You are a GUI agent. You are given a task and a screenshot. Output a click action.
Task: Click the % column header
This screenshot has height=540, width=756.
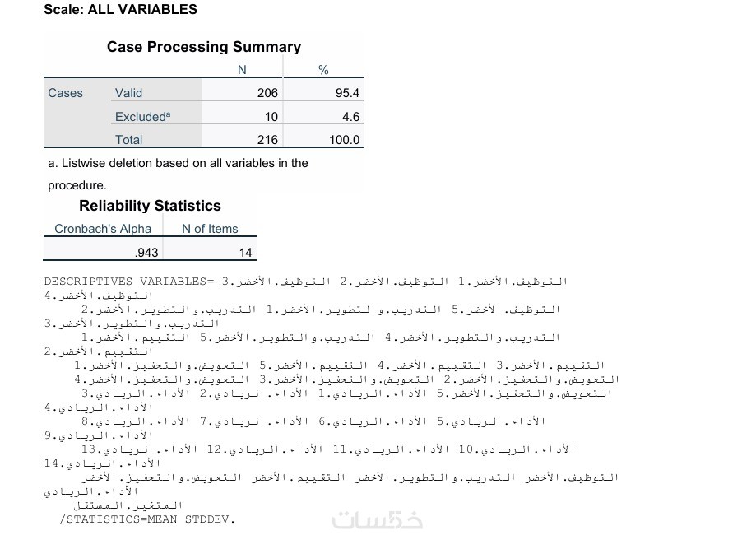[323, 70]
